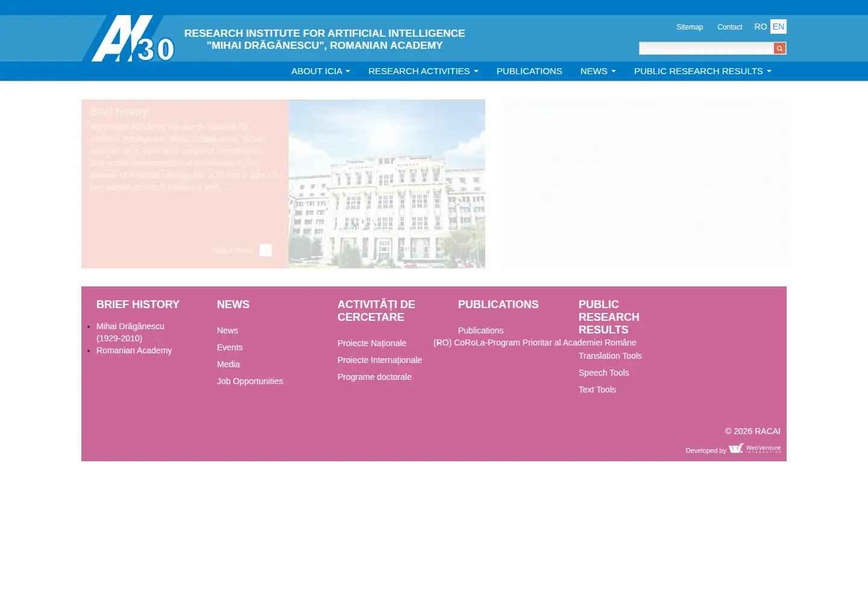The width and height of the screenshot is (868, 603).
Task: Open the Romanian Academy footer link
Action: (134, 350)
